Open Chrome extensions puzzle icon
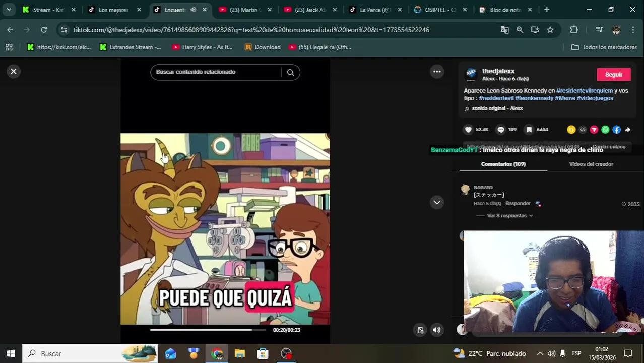Screen dimensions: 644x363 tap(574, 30)
